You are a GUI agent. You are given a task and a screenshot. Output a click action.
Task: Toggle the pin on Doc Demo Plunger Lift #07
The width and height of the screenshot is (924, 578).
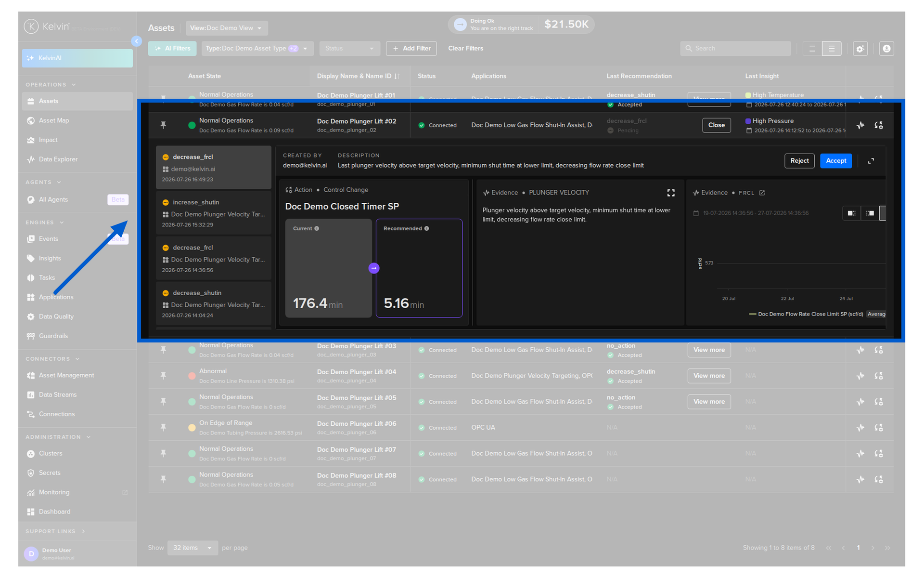tap(163, 454)
